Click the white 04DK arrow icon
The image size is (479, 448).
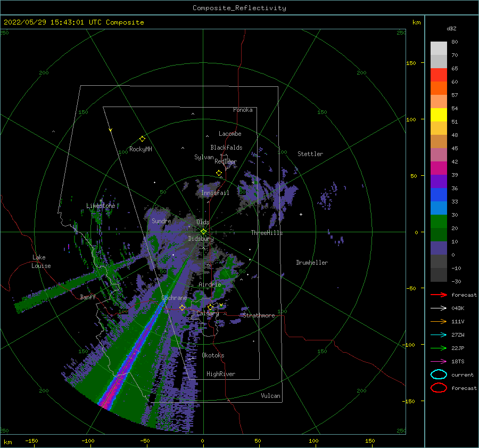pos(439,308)
